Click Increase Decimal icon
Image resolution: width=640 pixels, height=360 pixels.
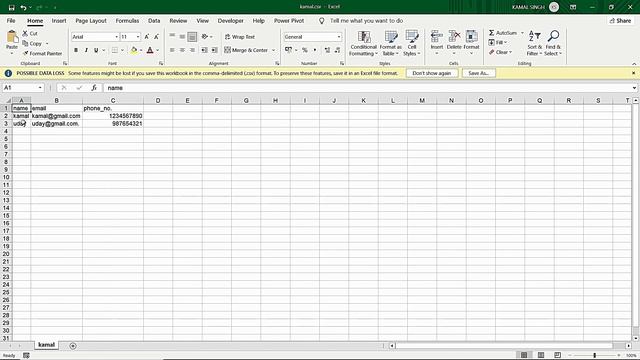(327, 50)
